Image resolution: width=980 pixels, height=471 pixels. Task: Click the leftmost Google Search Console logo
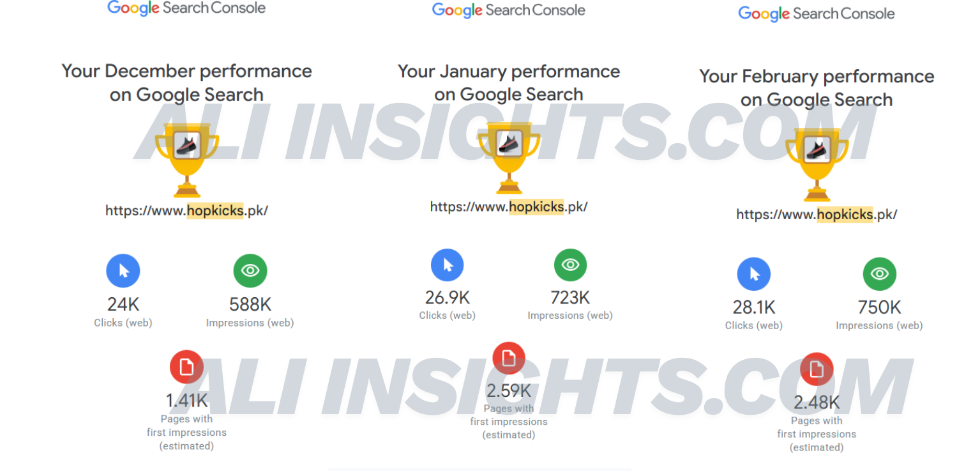(186, 8)
